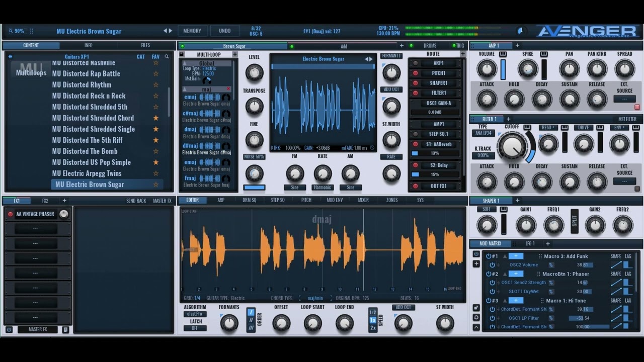Add a multi-loop with the plus icon
The height and width of the screenshot is (362, 644).
pos(235,54)
